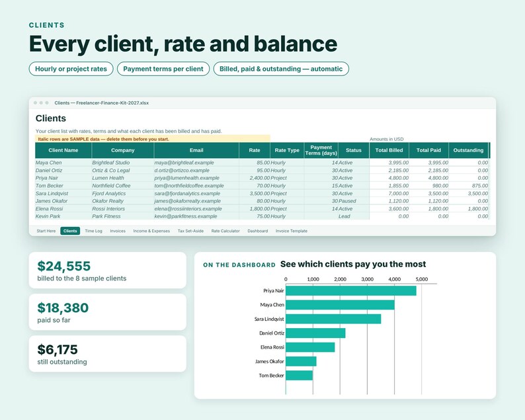Click the Status column header
The height and width of the screenshot is (420, 525).
[x=354, y=150]
